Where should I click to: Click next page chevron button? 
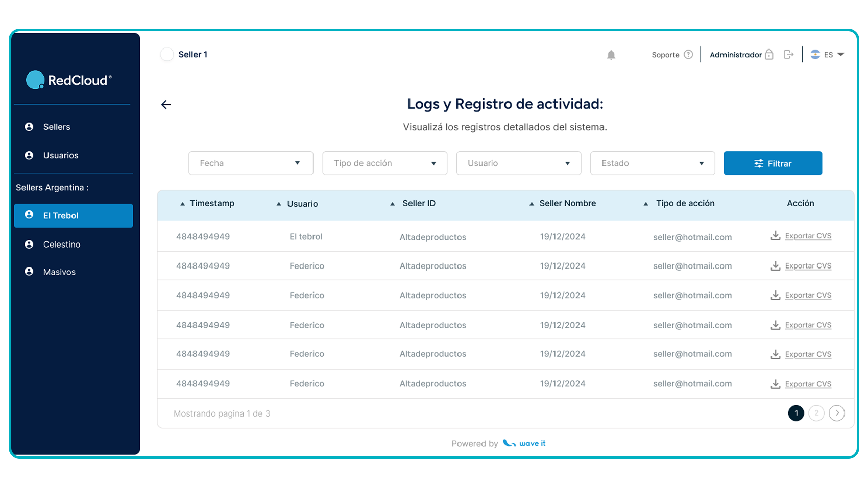(x=836, y=413)
